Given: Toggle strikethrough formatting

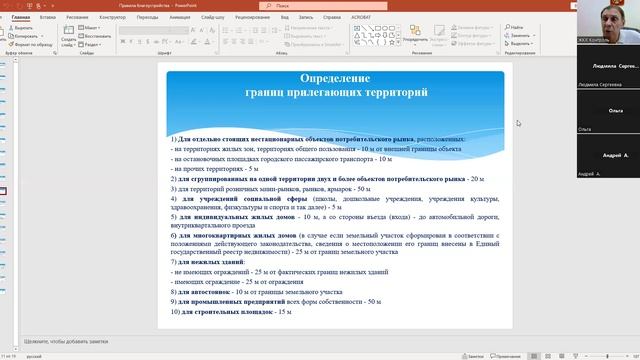Looking at the screenshot, I should coord(156,42).
